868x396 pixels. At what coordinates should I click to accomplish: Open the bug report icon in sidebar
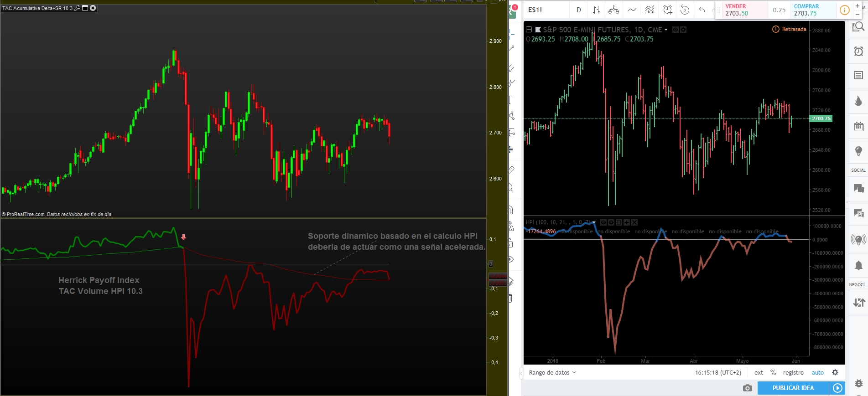tap(858, 383)
